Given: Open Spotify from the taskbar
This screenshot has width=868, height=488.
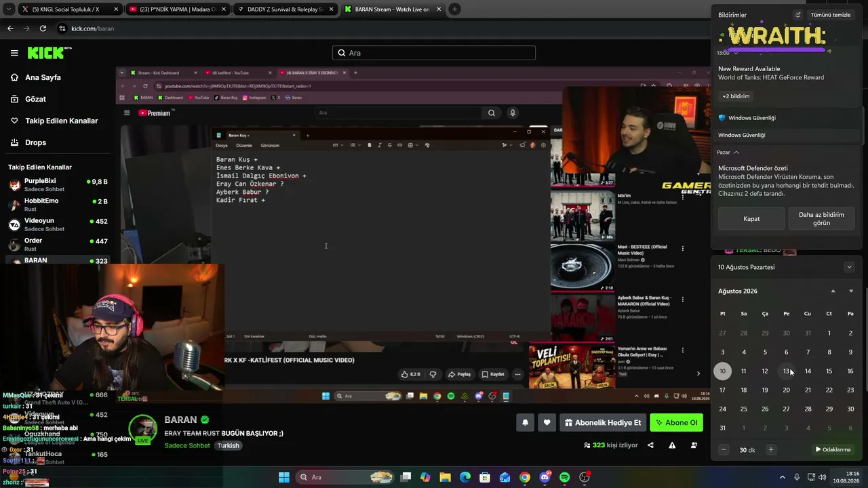Looking at the screenshot, I should coord(565,477).
